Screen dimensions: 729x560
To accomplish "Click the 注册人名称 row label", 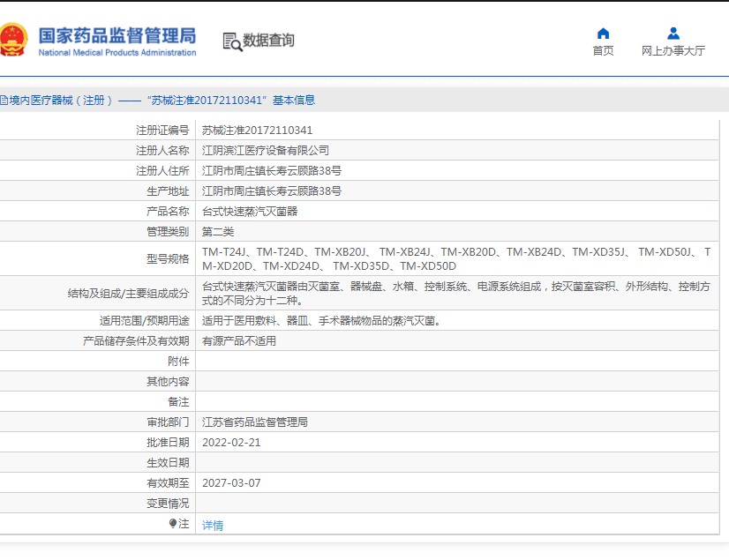I will (x=162, y=151).
